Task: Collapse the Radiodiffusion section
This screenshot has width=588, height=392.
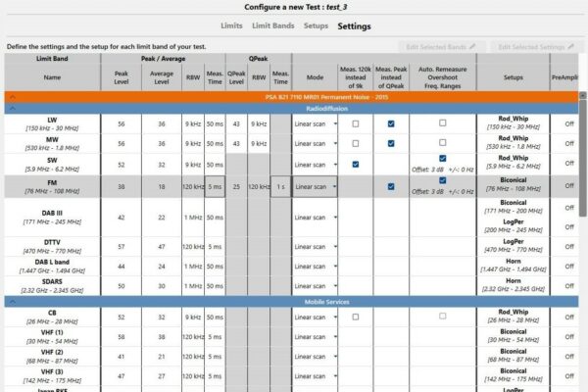Action: click(x=10, y=110)
